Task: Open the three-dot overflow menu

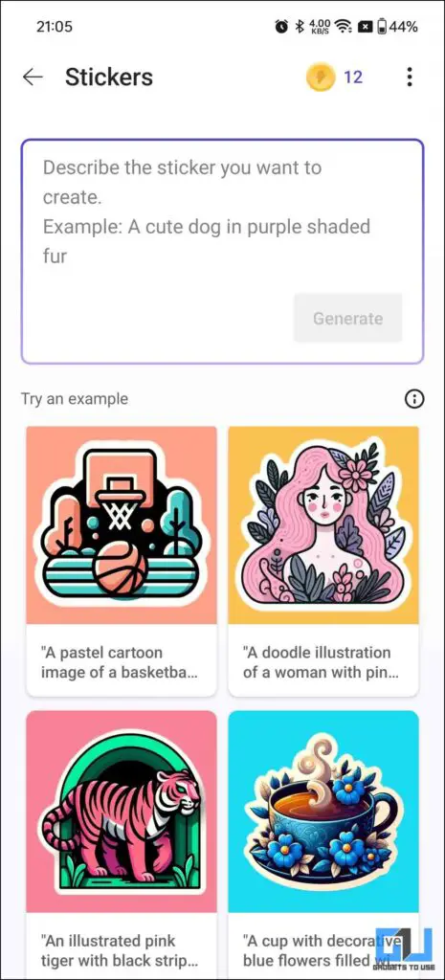Action: (410, 77)
